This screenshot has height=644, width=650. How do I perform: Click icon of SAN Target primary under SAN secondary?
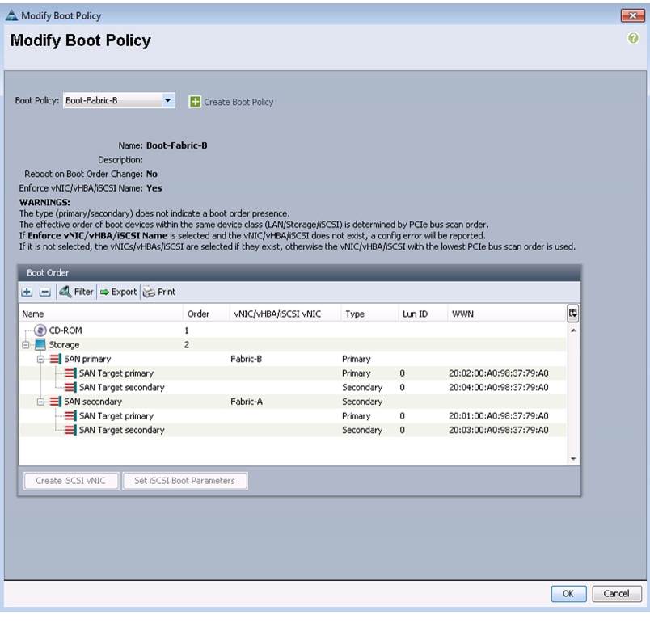click(70, 415)
